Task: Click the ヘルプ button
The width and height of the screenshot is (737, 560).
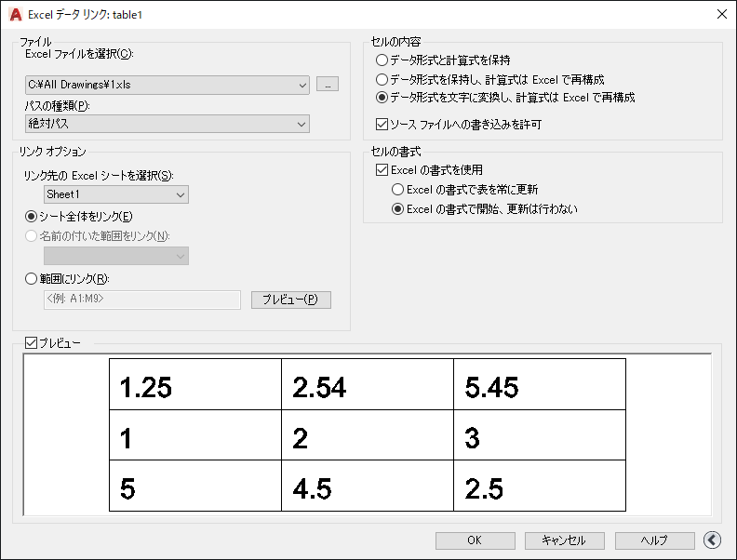Action: [x=655, y=540]
